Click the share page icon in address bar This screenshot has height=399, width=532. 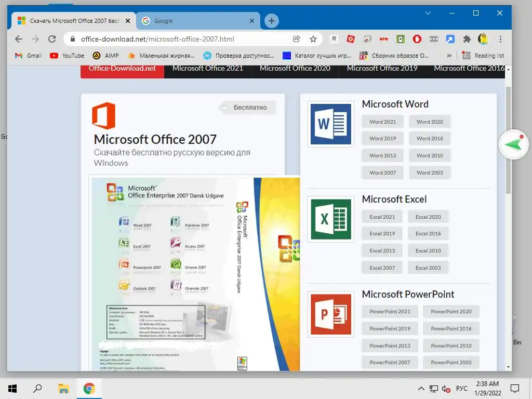[296, 39]
